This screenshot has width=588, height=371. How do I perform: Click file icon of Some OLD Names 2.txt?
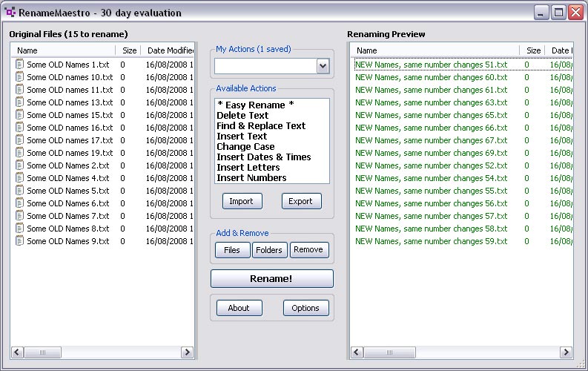coord(19,165)
